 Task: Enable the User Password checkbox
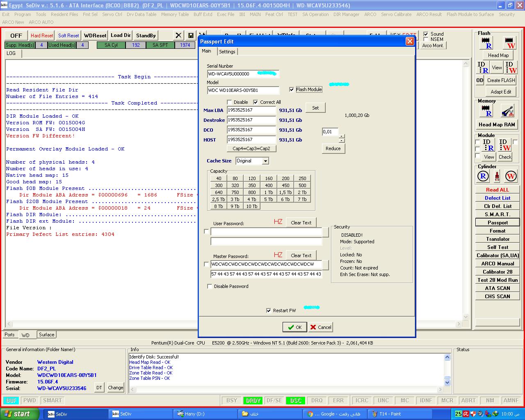coord(206,232)
